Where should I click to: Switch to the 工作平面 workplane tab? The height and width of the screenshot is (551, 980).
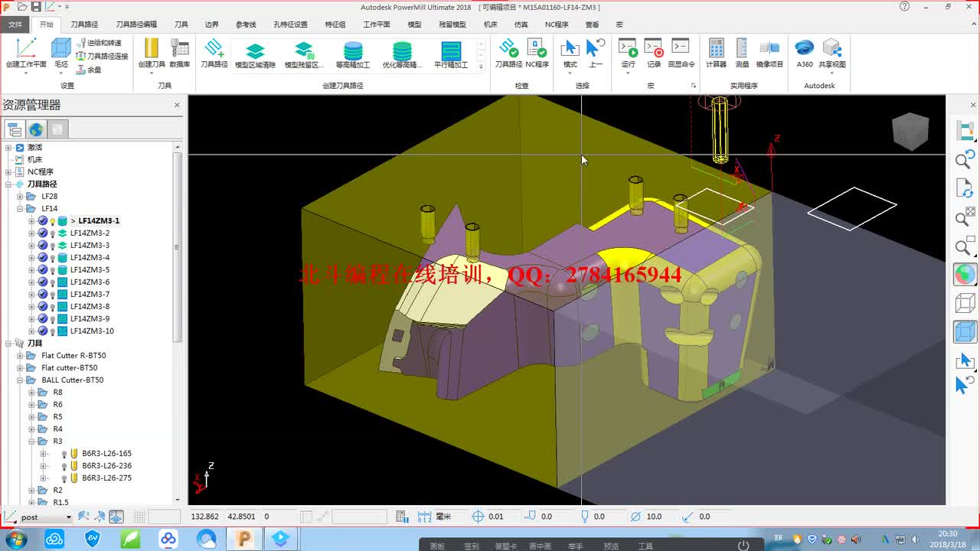376,24
